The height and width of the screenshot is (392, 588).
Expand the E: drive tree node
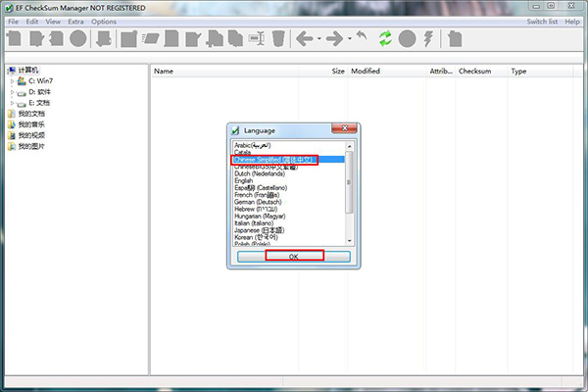click(x=13, y=103)
